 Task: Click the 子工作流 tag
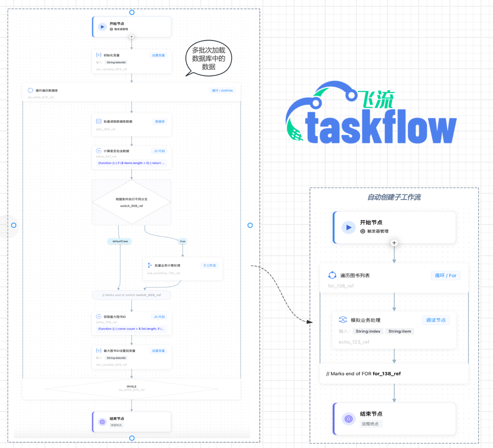pos(209,265)
